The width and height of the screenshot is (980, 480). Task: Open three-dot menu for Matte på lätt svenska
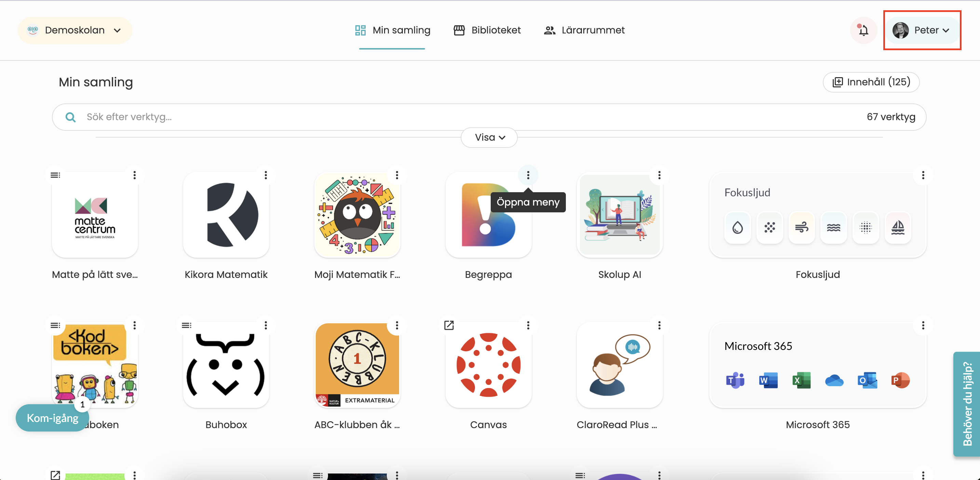click(135, 175)
